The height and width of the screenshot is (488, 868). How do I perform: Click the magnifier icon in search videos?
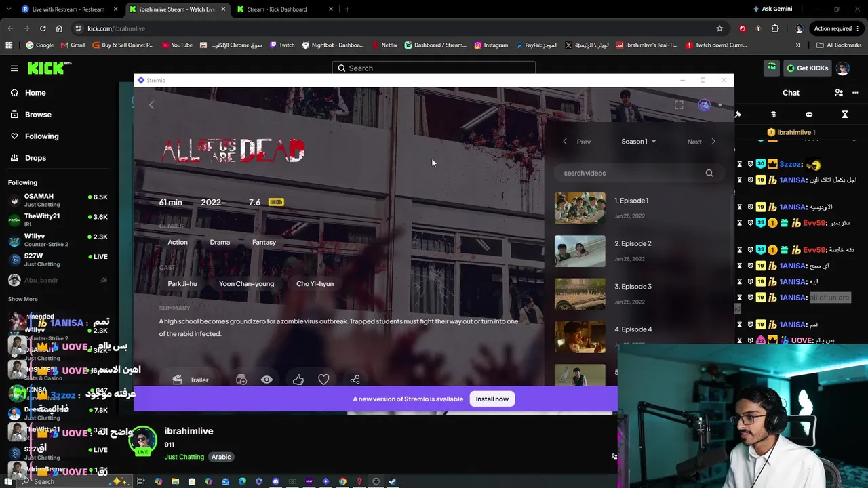(709, 173)
